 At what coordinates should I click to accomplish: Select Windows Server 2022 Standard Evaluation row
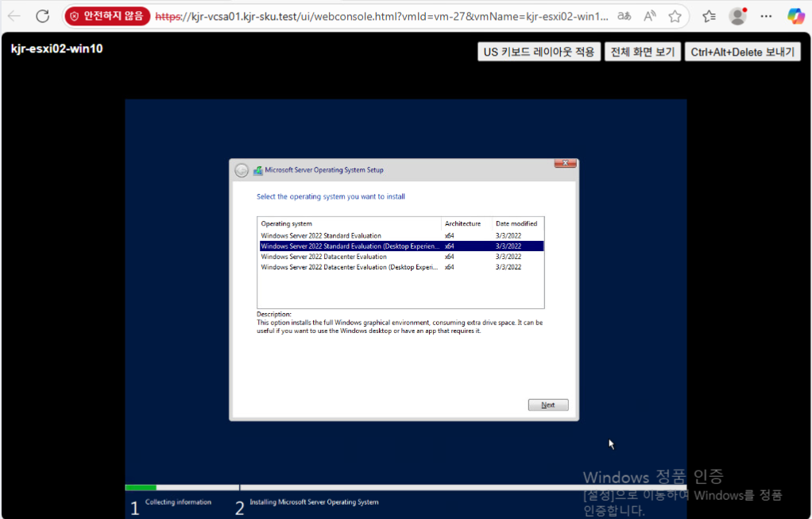pos(401,236)
